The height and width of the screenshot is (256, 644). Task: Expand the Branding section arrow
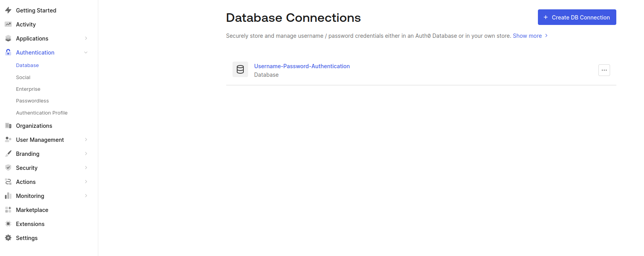86,154
